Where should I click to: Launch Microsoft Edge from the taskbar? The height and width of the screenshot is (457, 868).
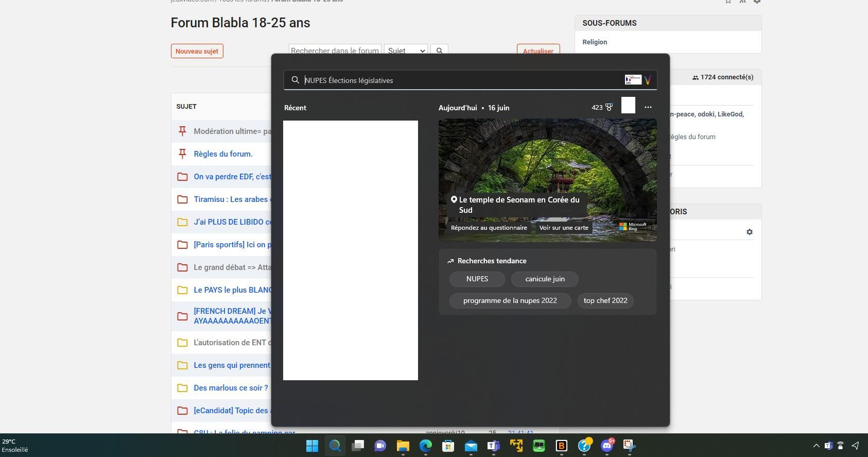point(425,446)
